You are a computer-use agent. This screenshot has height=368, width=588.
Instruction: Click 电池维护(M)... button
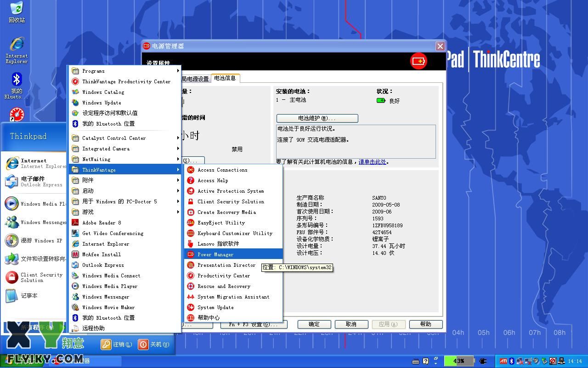317,118
